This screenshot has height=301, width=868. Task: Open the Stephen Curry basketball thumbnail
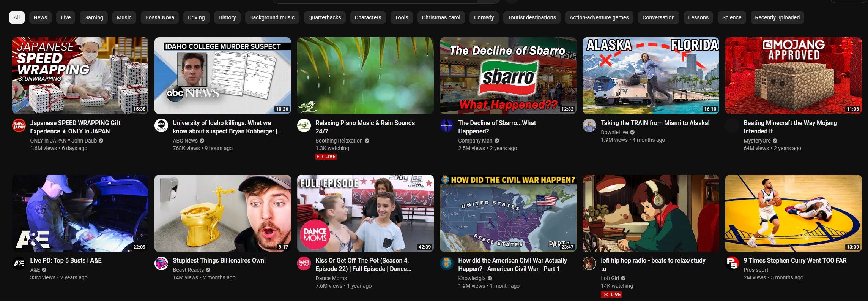pyautogui.click(x=794, y=213)
